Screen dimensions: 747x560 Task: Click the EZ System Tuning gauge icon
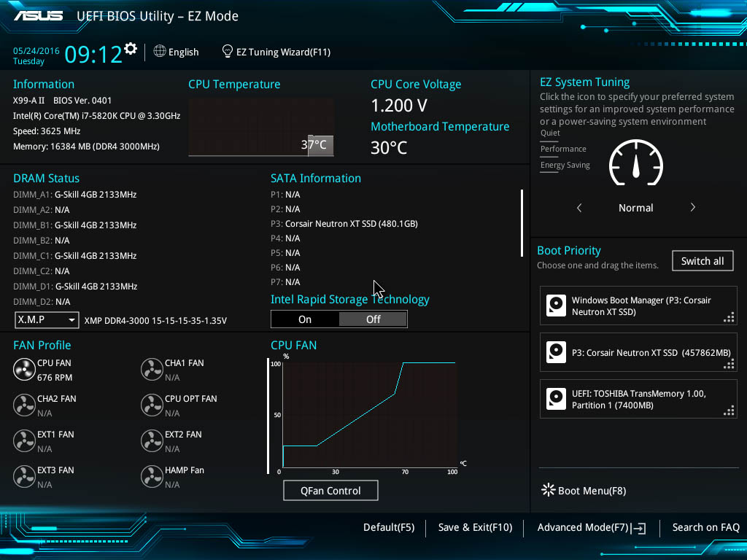(x=636, y=163)
